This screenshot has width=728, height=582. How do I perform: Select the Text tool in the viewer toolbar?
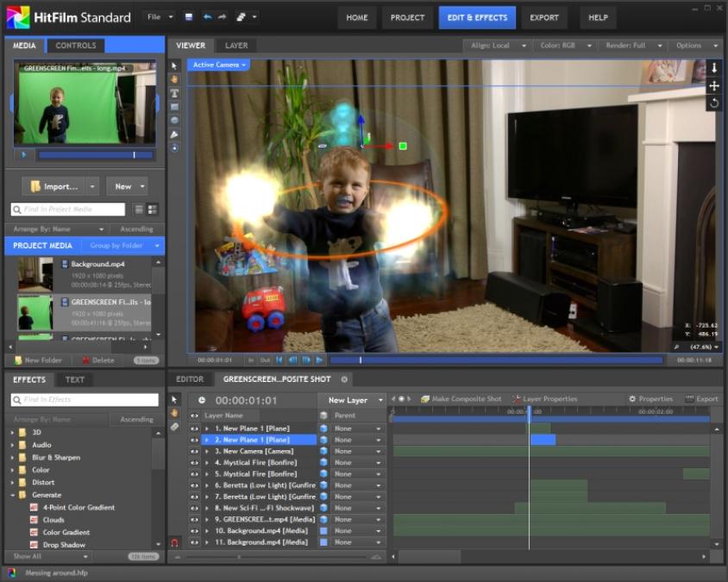click(x=174, y=93)
